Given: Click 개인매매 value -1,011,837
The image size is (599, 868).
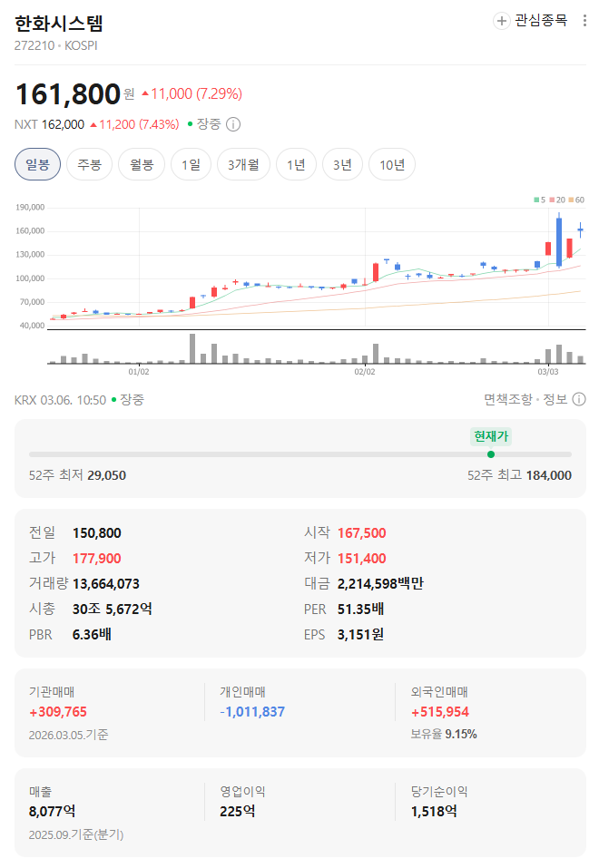Looking at the screenshot, I should pyautogui.click(x=252, y=712).
